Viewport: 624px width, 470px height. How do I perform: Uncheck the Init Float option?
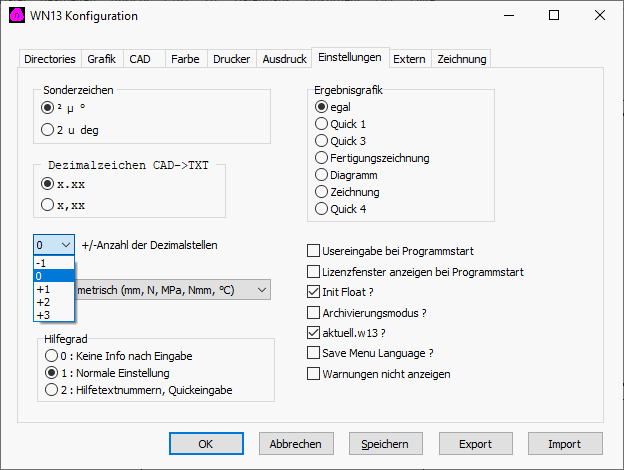click(x=314, y=292)
